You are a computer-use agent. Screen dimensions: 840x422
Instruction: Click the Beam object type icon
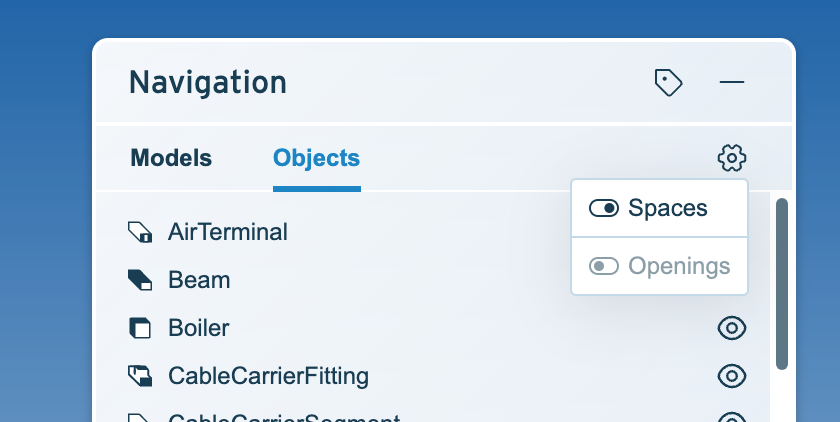pos(140,280)
